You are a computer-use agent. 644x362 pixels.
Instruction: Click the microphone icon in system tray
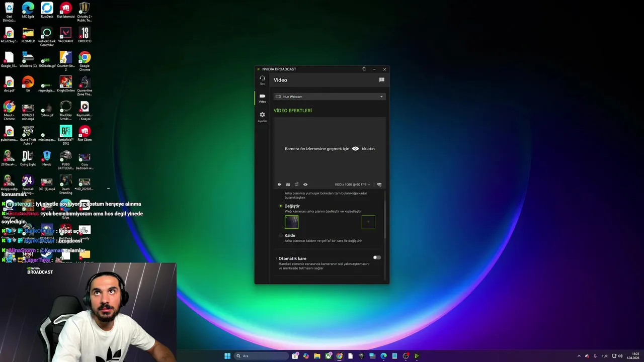(595, 356)
